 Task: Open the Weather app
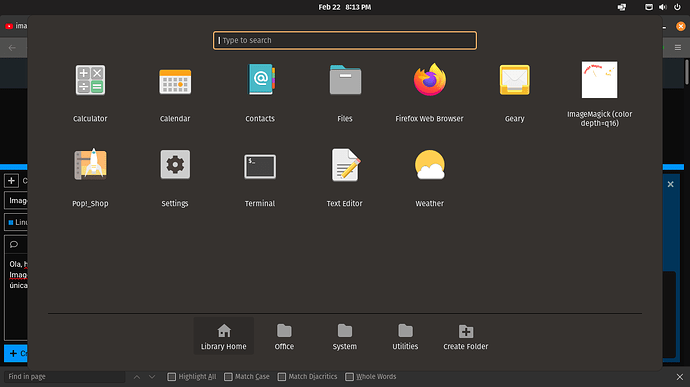click(429, 165)
